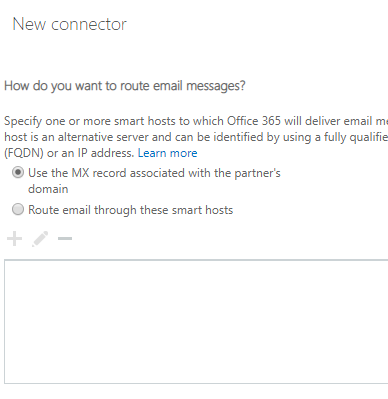The width and height of the screenshot is (388, 399).
Task: Open the Learn more link
Action: [167, 153]
